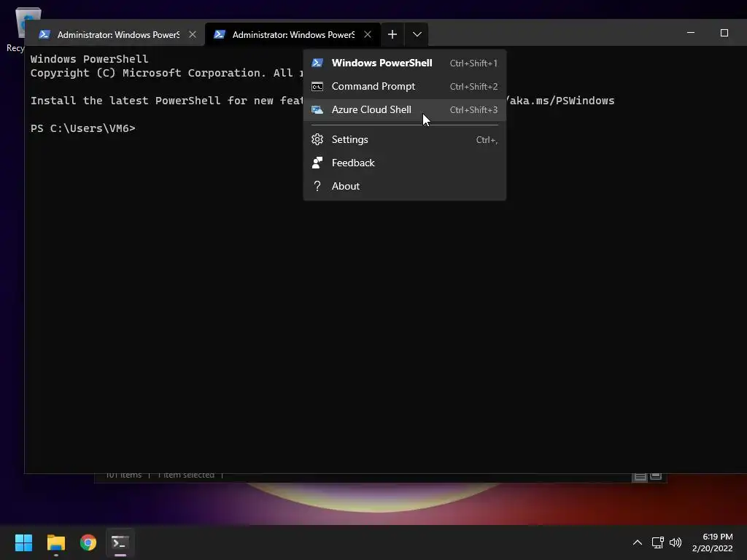The image size is (747, 560).
Task: Open File Explorer from the taskbar
Action: click(55, 542)
